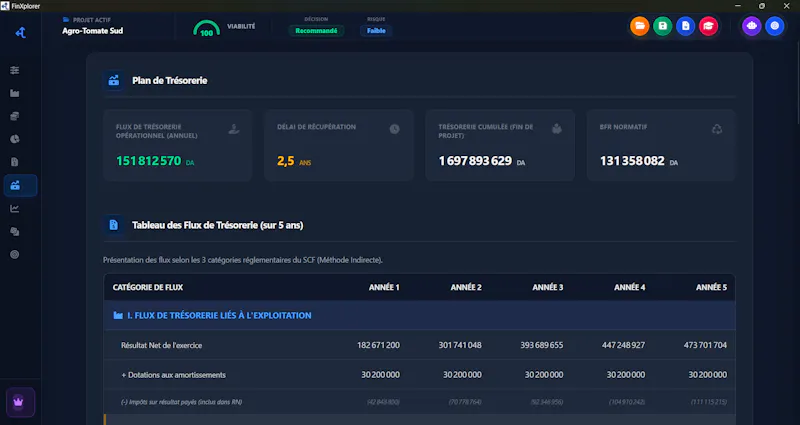Click the factory icon in exploitation section header
Viewport: 800px width, 425px height.
tap(118, 315)
